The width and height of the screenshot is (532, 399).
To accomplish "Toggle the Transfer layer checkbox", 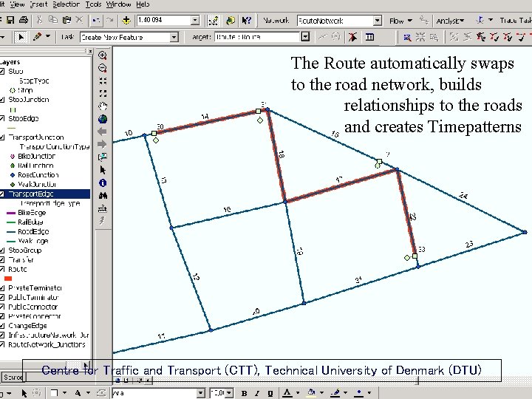I will click(2, 260).
